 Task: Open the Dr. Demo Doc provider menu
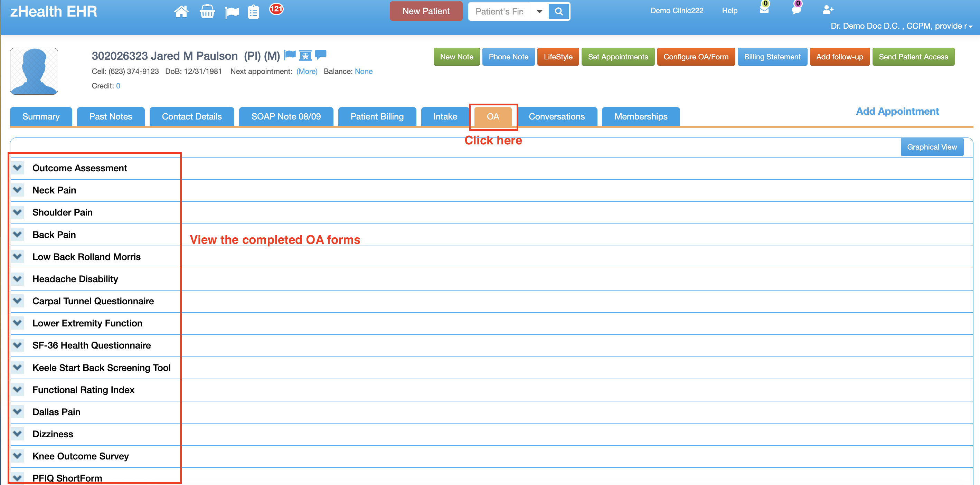(x=901, y=26)
